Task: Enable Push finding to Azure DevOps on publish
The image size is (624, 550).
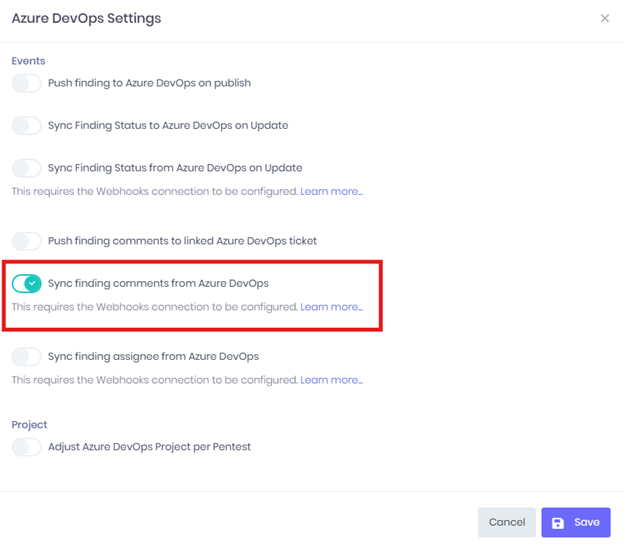Action: 26,83
